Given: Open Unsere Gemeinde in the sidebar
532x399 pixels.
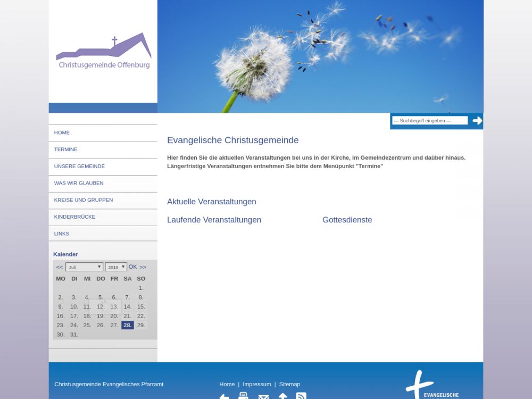Looking at the screenshot, I should click(x=79, y=167).
